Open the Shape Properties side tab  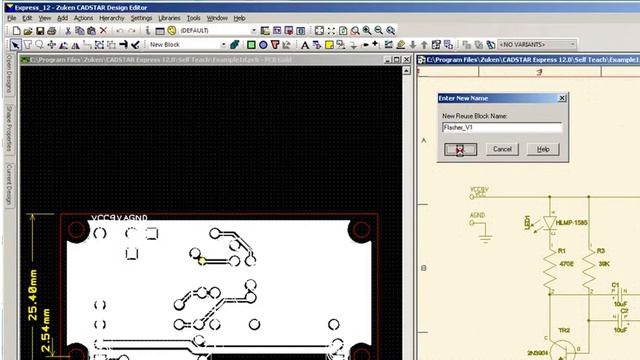coord(9,129)
